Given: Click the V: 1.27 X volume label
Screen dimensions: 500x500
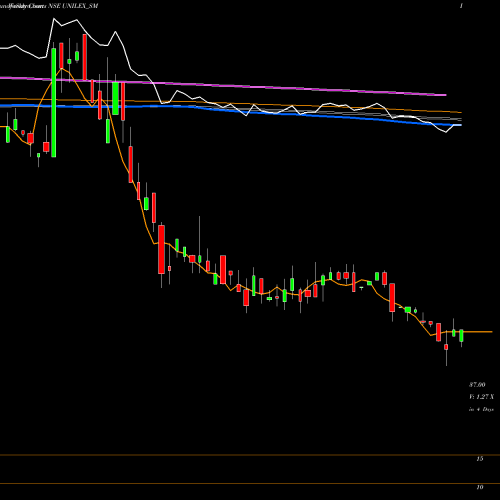Looking at the screenshot, I should [481, 397].
